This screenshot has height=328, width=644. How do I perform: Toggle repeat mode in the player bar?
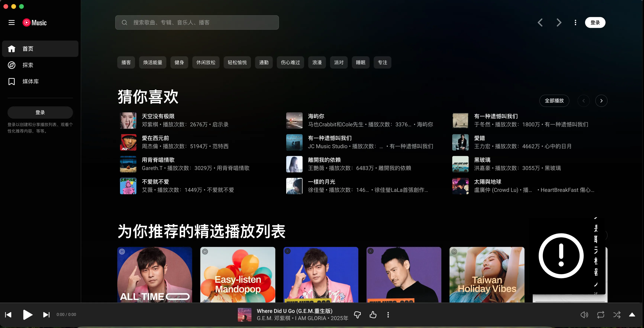coord(601,315)
